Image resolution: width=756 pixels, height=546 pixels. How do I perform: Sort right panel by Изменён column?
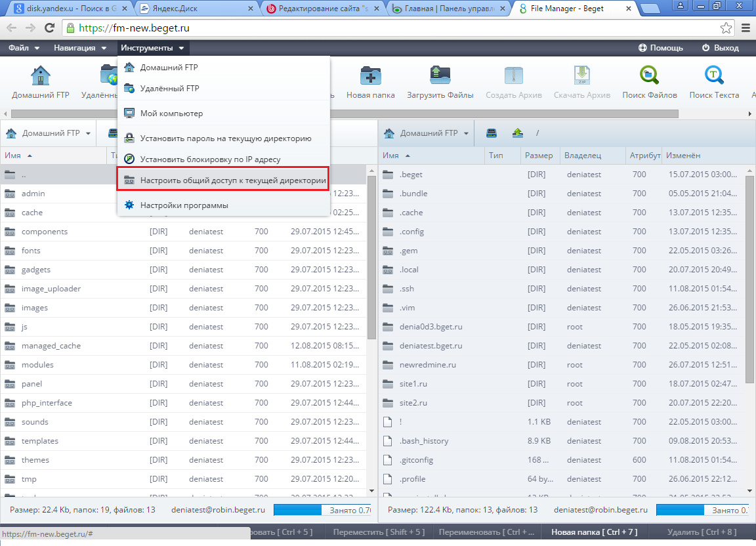pyautogui.click(x=683, y=156)
